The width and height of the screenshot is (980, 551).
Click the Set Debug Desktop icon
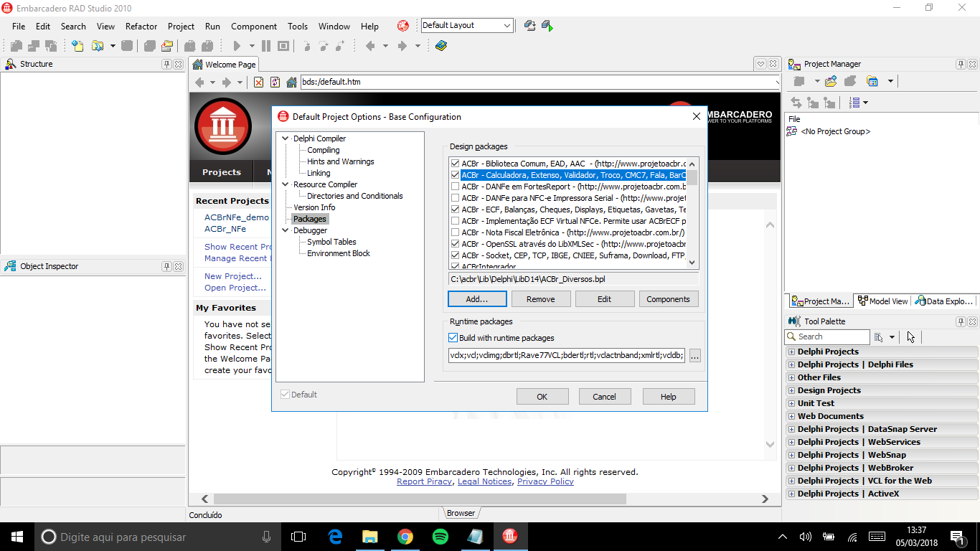pos(547,26)
